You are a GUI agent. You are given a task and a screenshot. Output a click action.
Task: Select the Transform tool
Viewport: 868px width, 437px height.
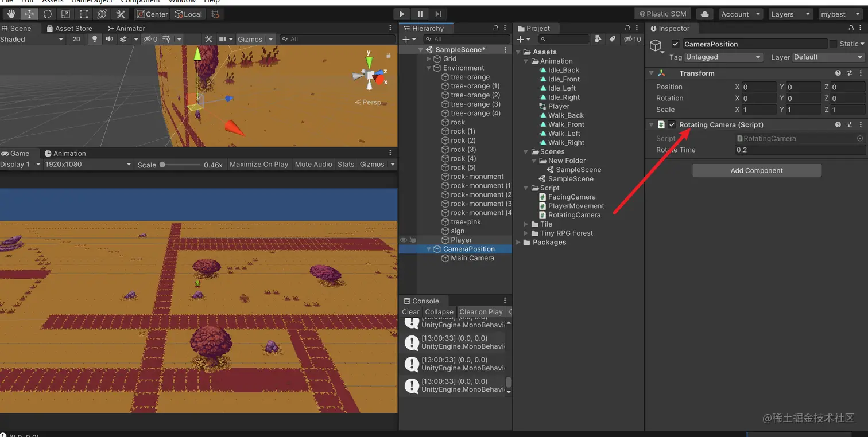tap(102, 14)
